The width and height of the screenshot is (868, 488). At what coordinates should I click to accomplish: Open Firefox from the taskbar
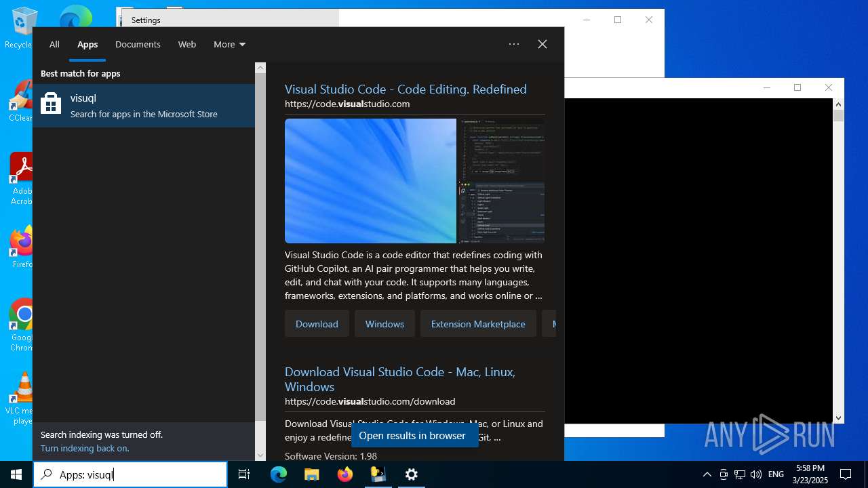coord(344,474)
